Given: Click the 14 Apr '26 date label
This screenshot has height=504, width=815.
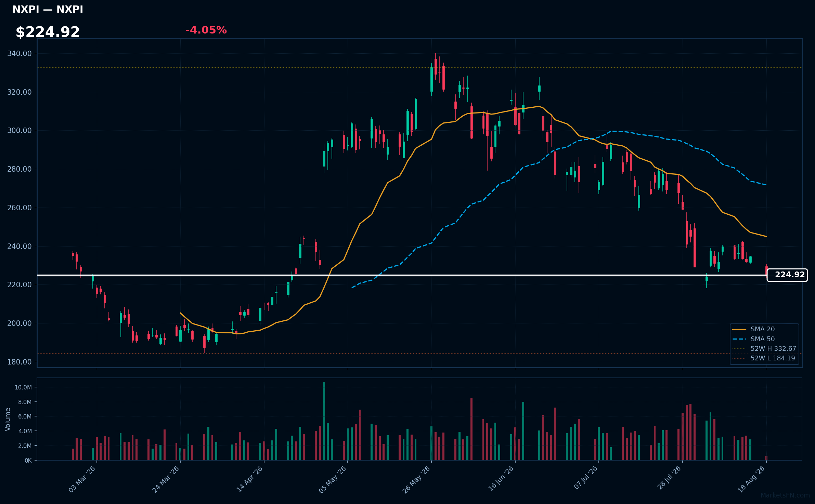Looking at the screenshot, I should [x=250, y=479].
